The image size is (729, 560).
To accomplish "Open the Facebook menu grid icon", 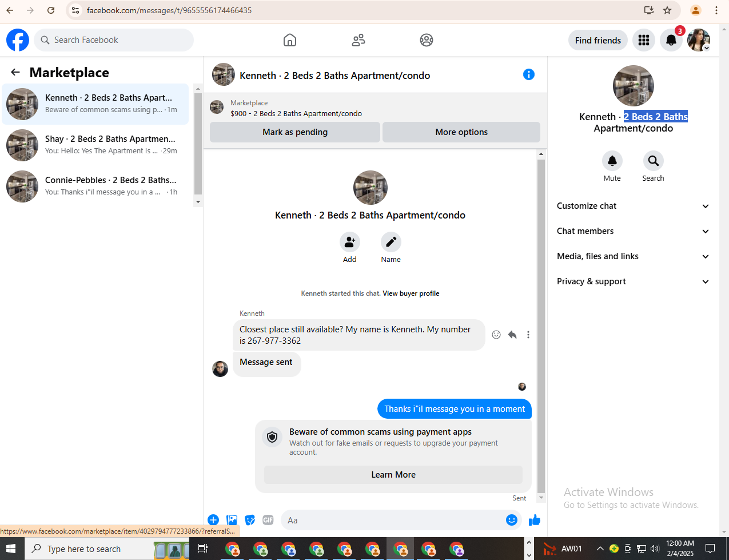I will pyautogui.click(x=644, y=40).
